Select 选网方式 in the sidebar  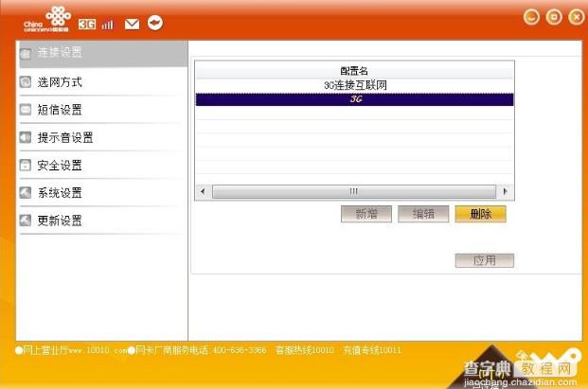103,82
